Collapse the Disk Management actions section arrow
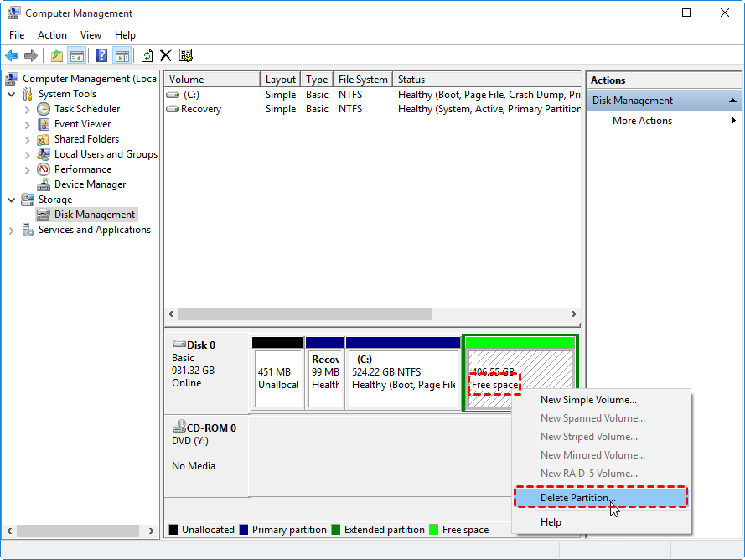This screenshot has height=560, width=745. (x=732, y=101)
